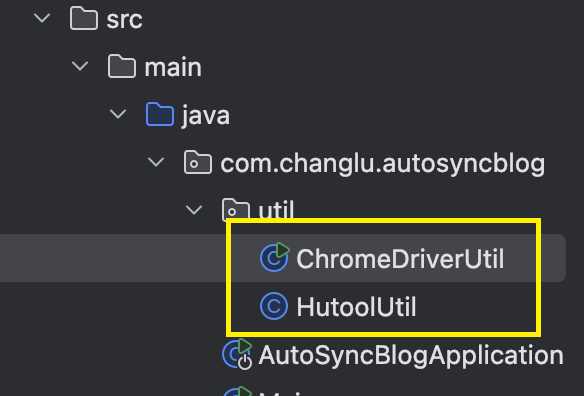Collapse the java source folder chevron

click(x=118, y=114)
